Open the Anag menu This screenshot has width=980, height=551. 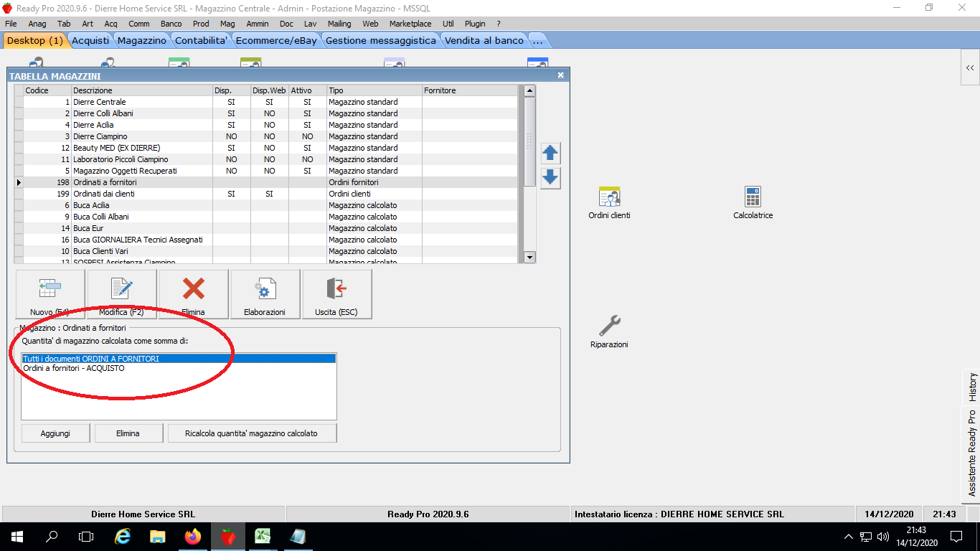tap(37, 24)
